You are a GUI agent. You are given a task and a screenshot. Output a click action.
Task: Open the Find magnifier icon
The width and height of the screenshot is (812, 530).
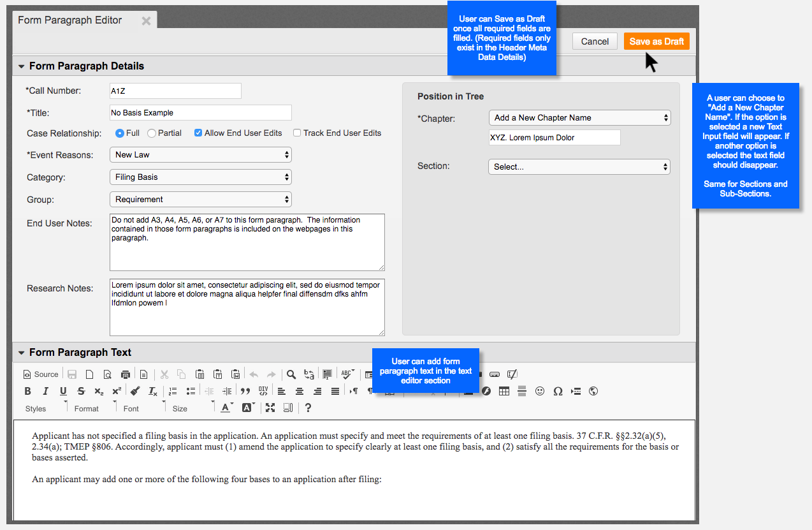(291, 374)
